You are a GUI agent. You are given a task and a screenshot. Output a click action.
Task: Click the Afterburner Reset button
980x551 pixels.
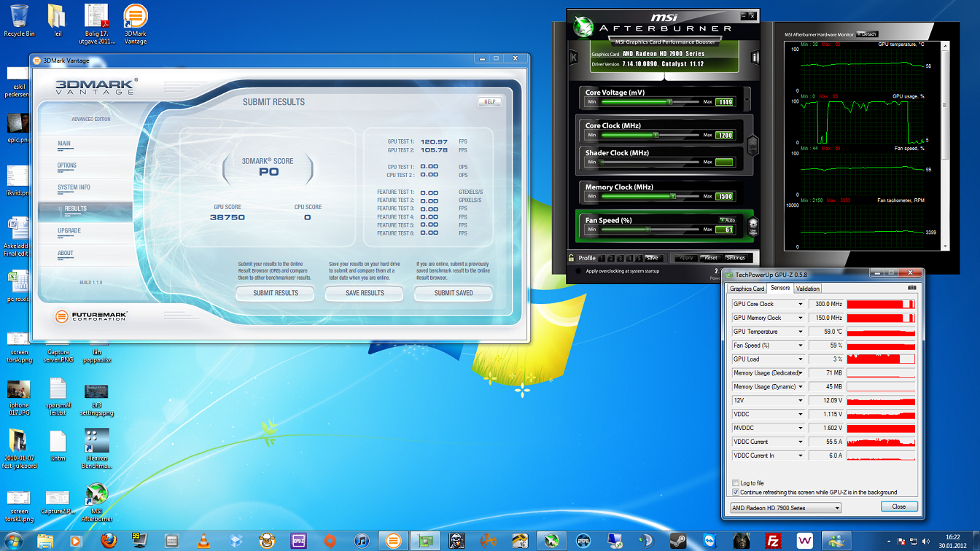click(711, 258)
